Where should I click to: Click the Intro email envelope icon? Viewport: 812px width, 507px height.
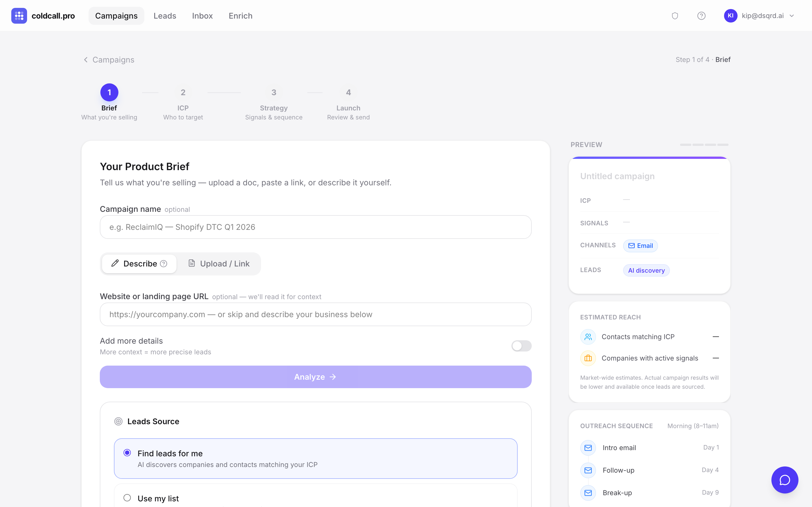click(588, 448)
